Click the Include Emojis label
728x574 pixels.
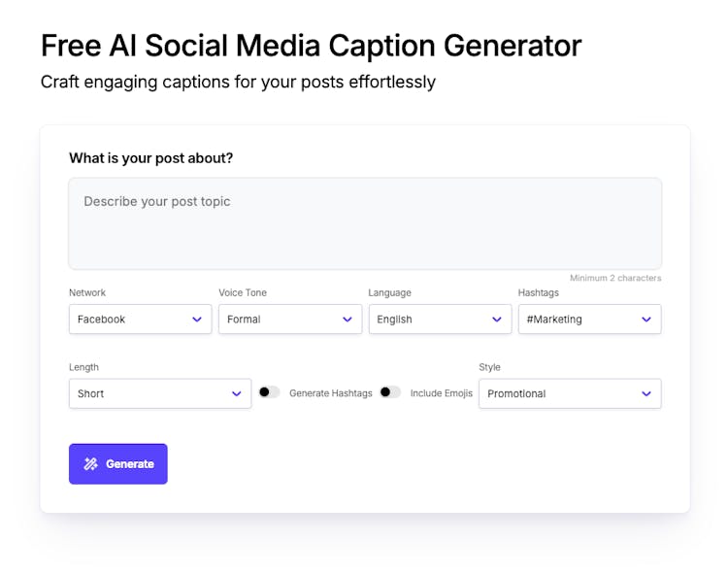[441, 393]
